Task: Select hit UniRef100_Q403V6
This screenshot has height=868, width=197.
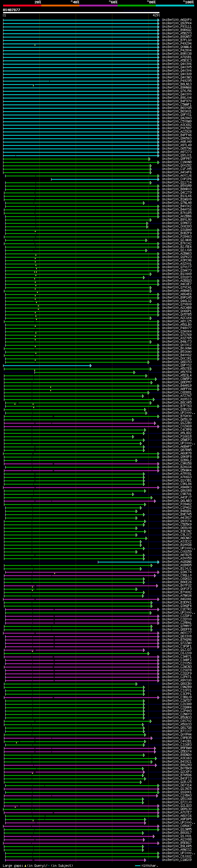Action: (177, 64)
